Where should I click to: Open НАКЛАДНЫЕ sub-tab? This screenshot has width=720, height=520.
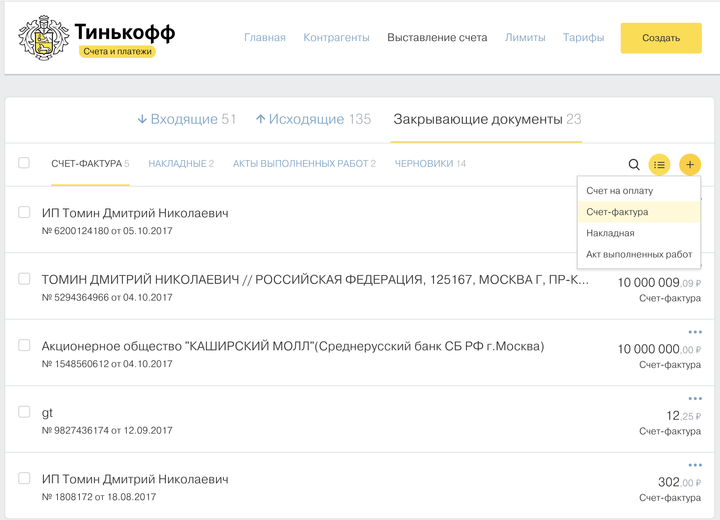coord(181,164)
